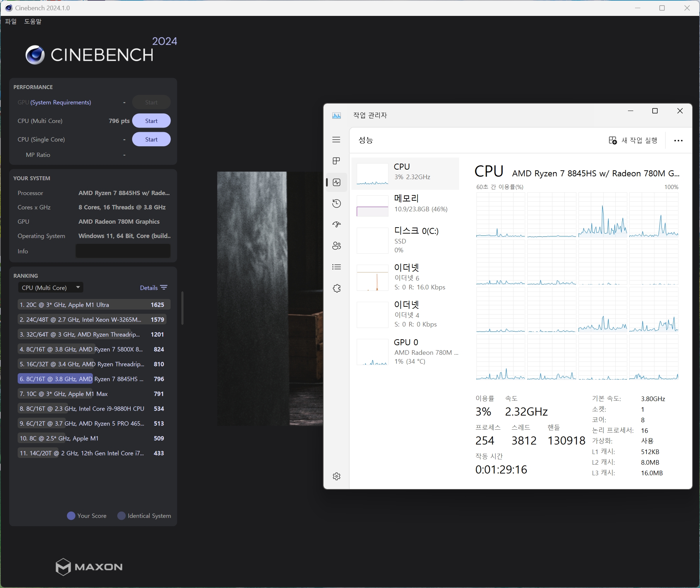The image size is (700, 588).
Task: Open Services puzzle icon in sidebar
Action: [336, 288]
